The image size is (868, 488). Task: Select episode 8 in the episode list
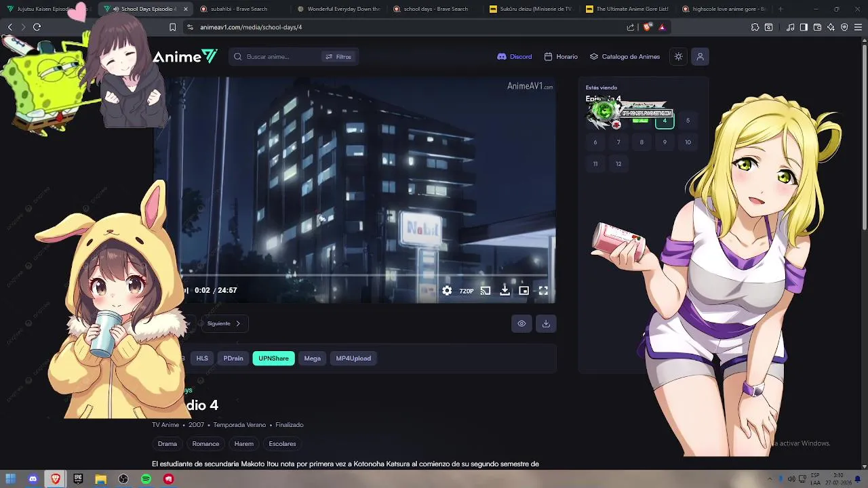(642, 142)
